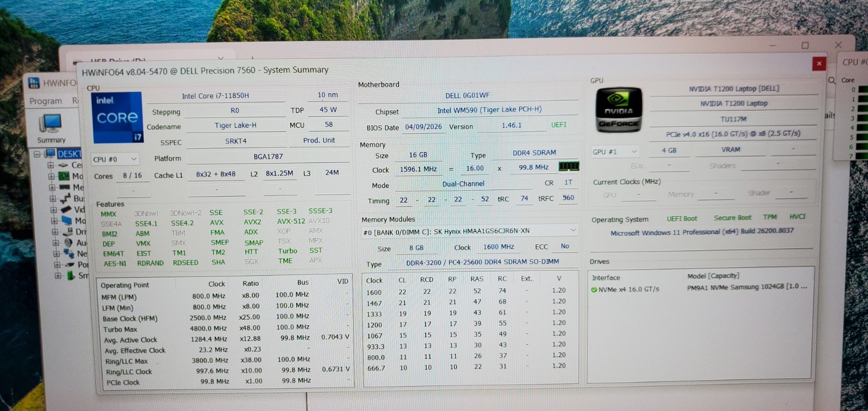Select the Audio speaker icon in tree
The height and width of the screenshot is (411, 868).
point(68,243)
